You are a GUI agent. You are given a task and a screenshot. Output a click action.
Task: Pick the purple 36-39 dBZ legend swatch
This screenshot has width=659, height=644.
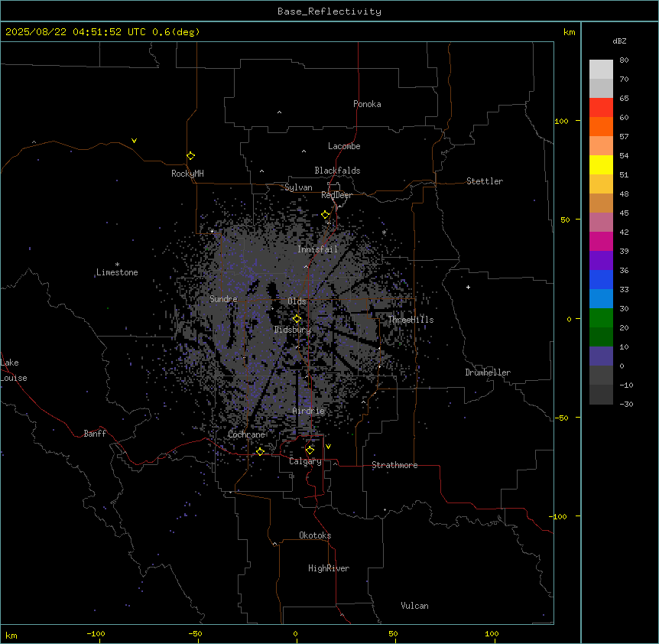(x=601, y=261)
